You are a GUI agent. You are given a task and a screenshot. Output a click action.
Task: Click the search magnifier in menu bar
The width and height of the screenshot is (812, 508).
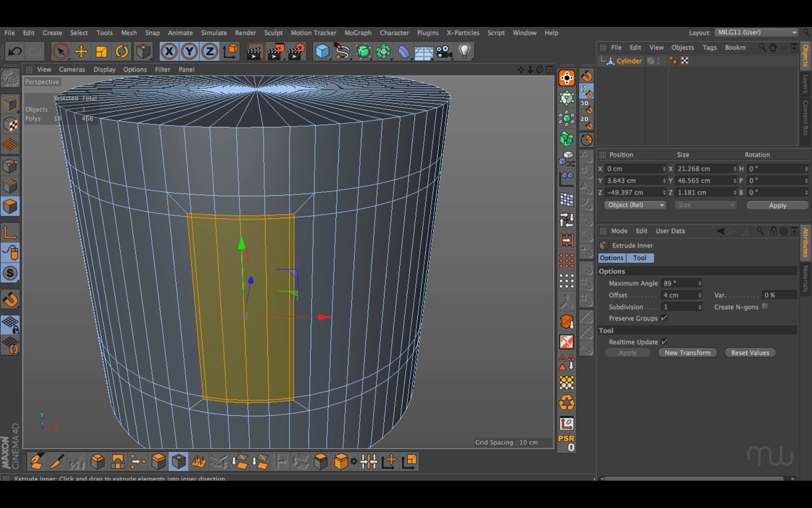806,33
